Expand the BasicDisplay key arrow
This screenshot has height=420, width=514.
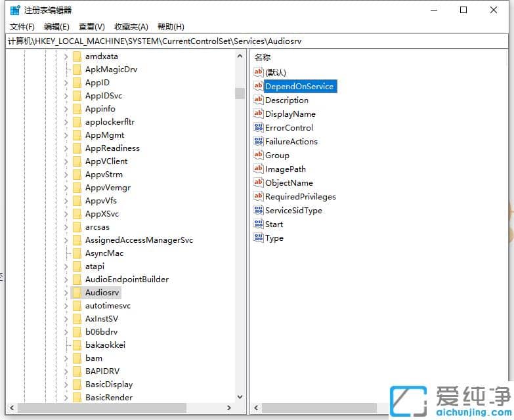click(x=66, y=385)
